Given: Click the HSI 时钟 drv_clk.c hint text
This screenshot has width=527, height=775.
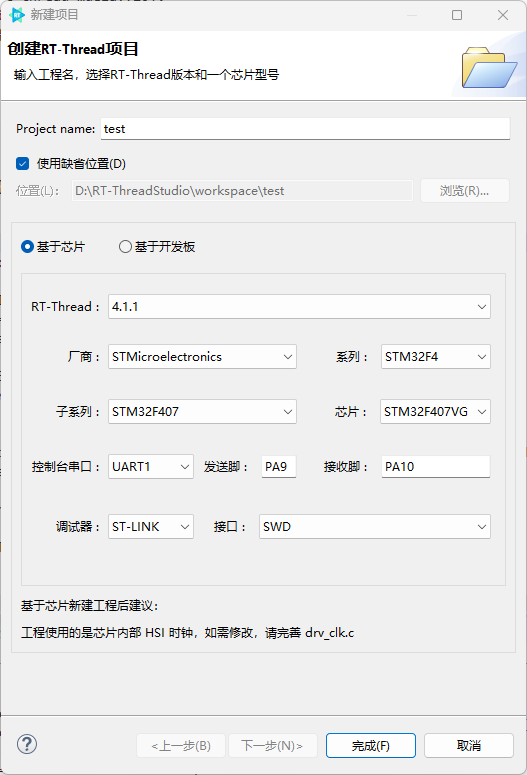Looking at the screenshot, I should click(x=187, y=633).
